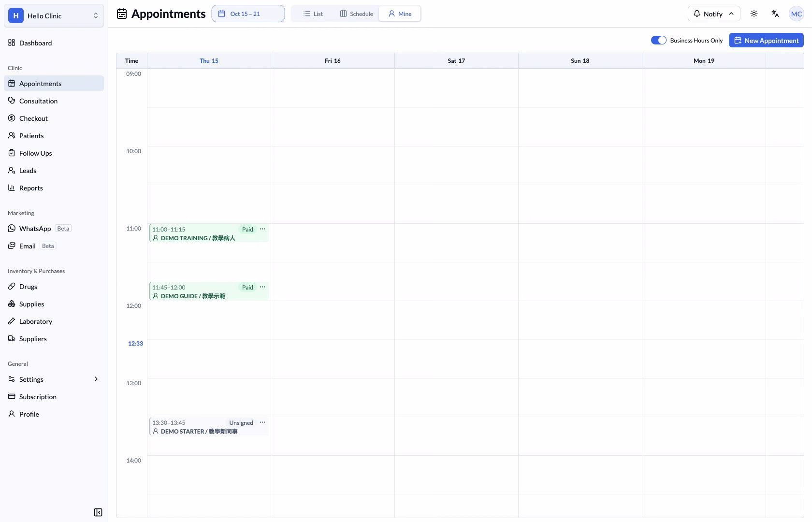Open the Profile page
Image resolution: width=812 pixels, height=522 pixels.
(54, 414)
